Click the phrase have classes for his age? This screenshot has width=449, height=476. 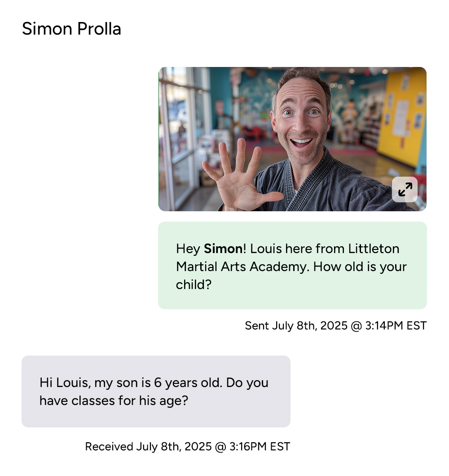point(114,400)
